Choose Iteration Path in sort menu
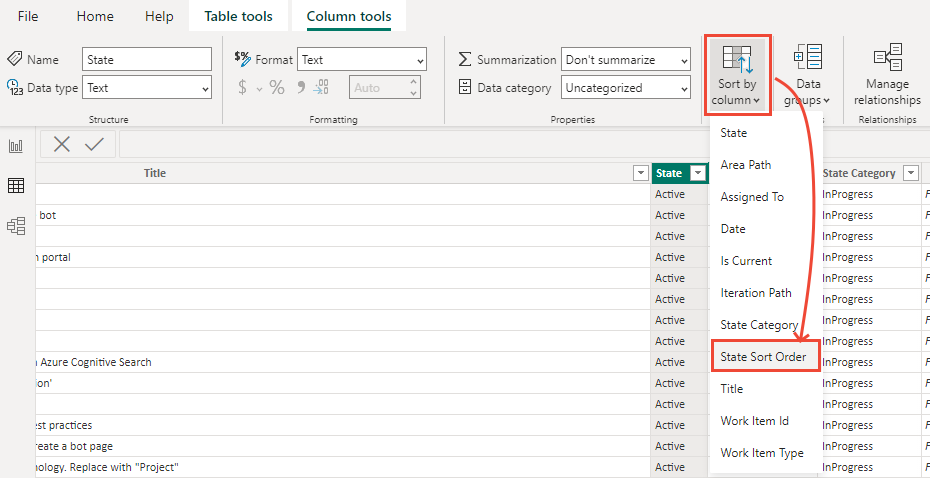Viewport: 931px width, 480px height. pos(766,293)
